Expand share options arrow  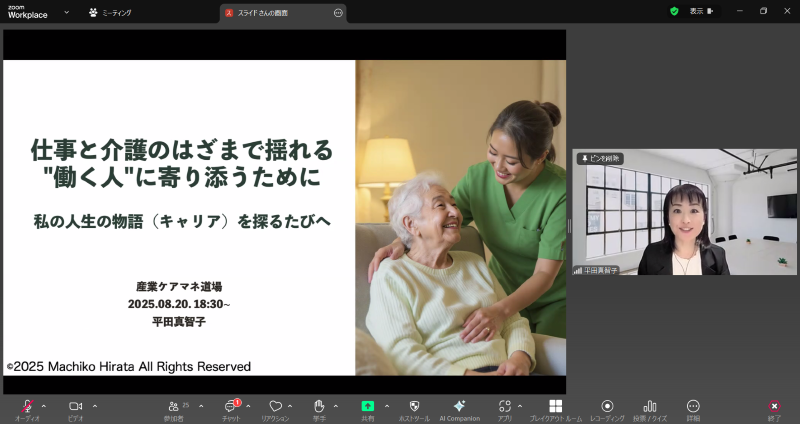tap(385, 406)
